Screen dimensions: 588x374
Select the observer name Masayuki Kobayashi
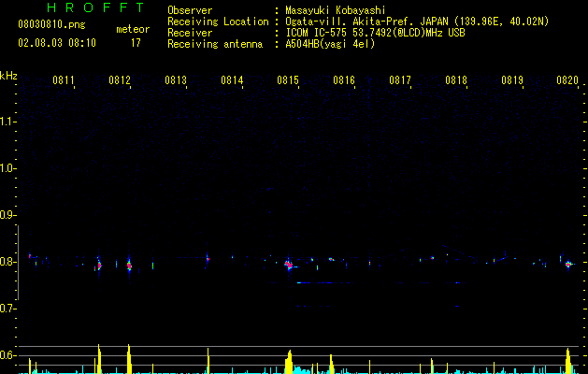[336, 10]
